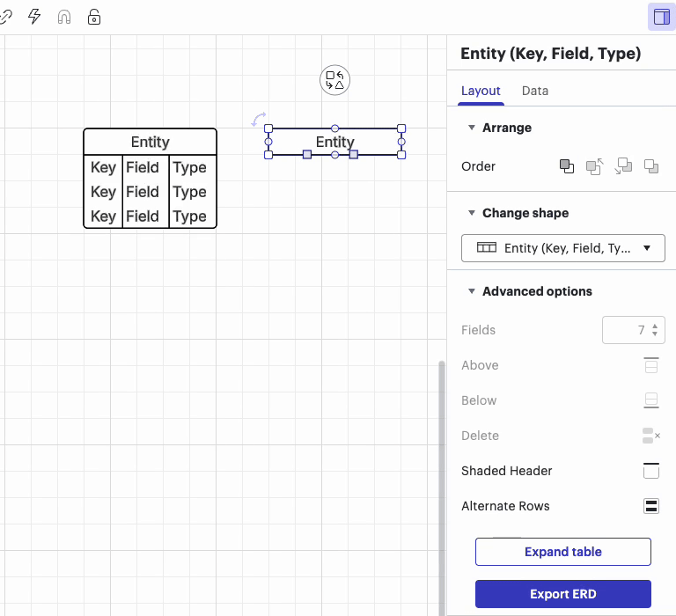676x616 pixels.
Task: Click the change shape circular icon
Action: click(x=334, y=80)
